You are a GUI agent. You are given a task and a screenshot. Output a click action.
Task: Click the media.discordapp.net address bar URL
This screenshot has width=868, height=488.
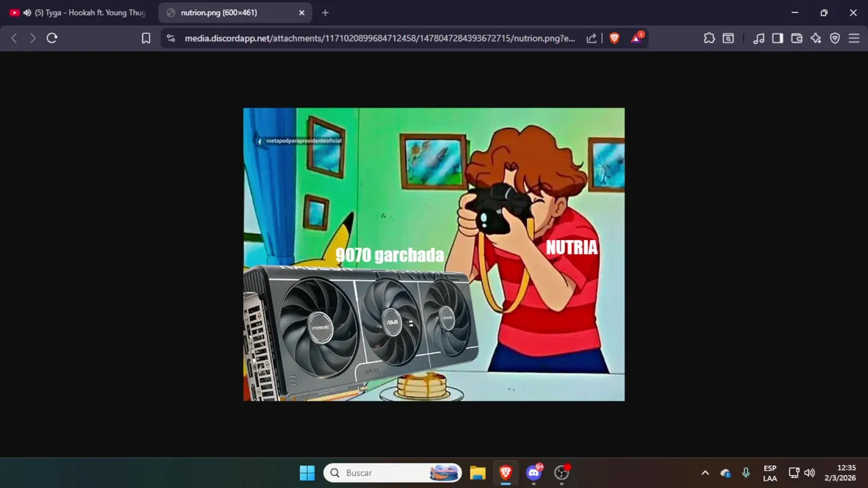point(380,39)
